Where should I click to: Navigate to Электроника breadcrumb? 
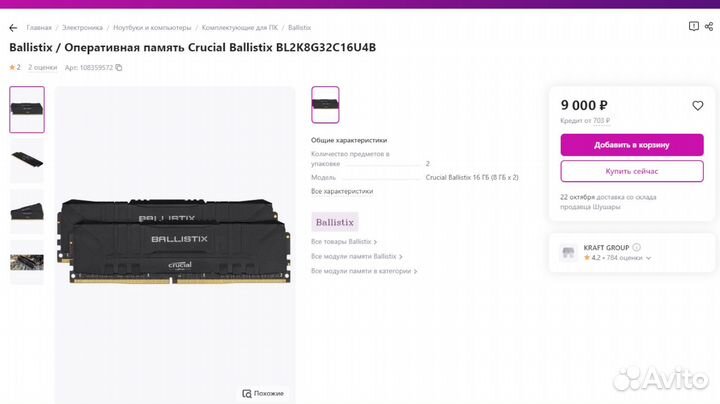82,28
